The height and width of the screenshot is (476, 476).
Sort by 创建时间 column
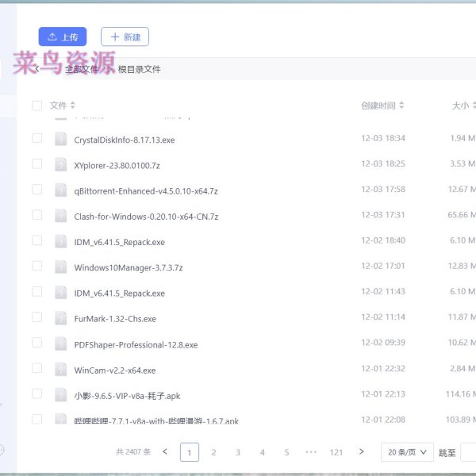click(x=382, y=106)
